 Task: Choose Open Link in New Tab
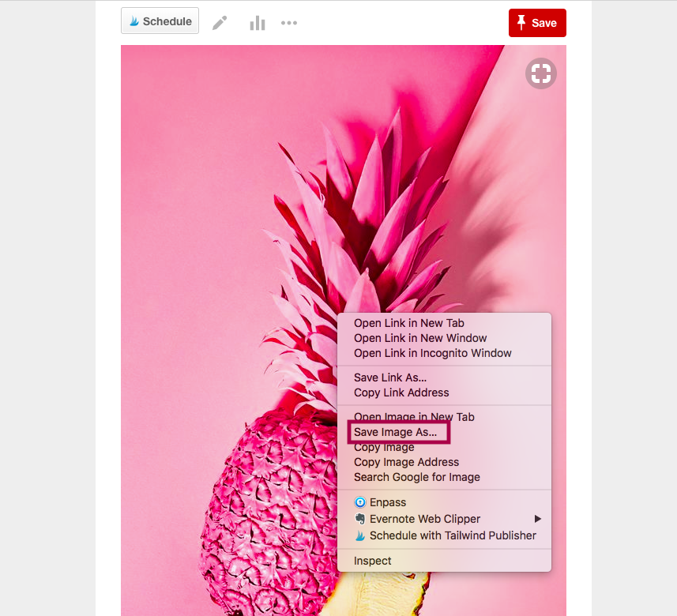[x=444, y=323]
